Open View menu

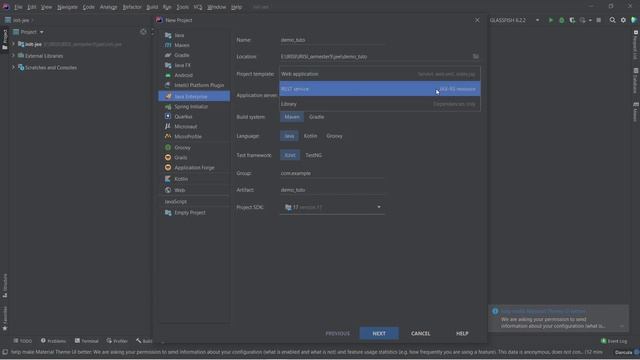tap(46, 7)
